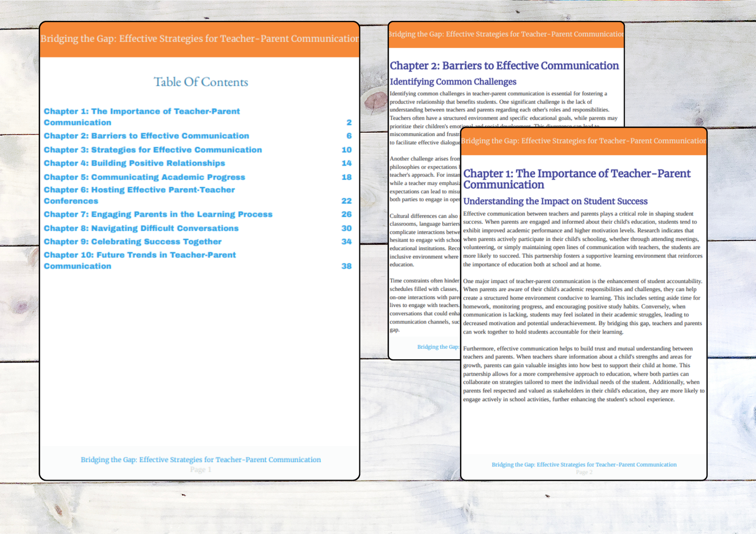
Task: Click paragraph starting 'Cultural differences can also'
Action: pyautogui.click(x=425, y=240)
